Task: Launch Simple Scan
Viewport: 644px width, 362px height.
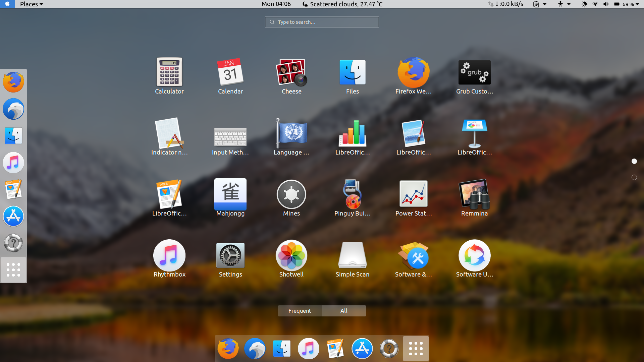Action: (352, 255)
